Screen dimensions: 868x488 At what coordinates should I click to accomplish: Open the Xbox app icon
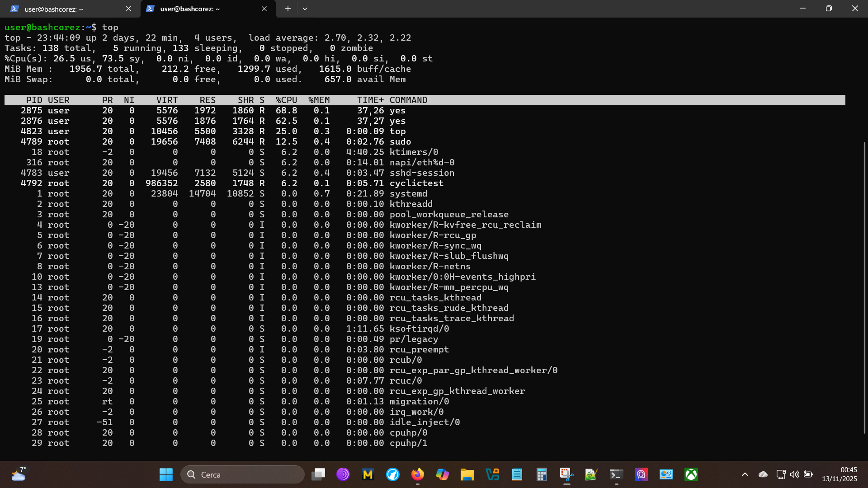(x=691, y=474)
